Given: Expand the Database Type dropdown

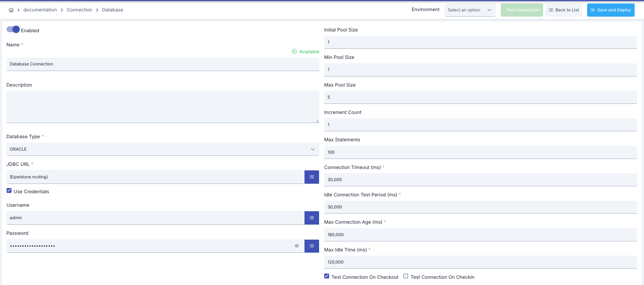Looking at the screenshot, I should pyautogui.click(x=163, y=149).
